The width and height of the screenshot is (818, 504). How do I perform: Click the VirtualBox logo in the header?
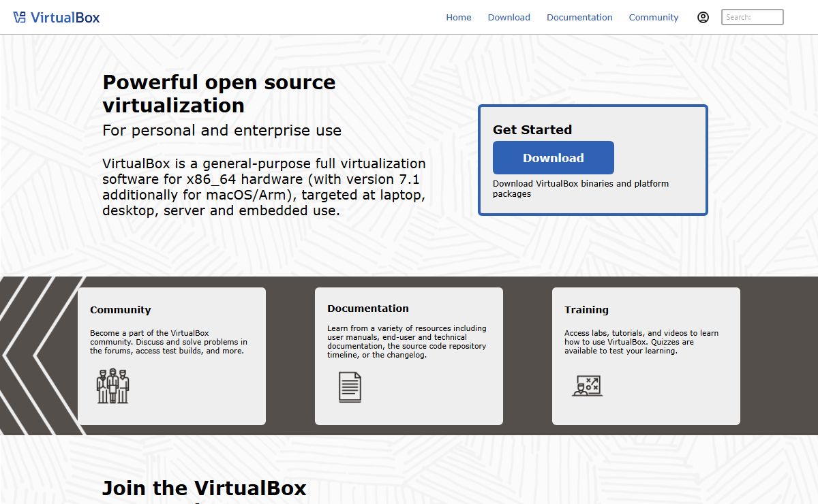tap(57, 17)
